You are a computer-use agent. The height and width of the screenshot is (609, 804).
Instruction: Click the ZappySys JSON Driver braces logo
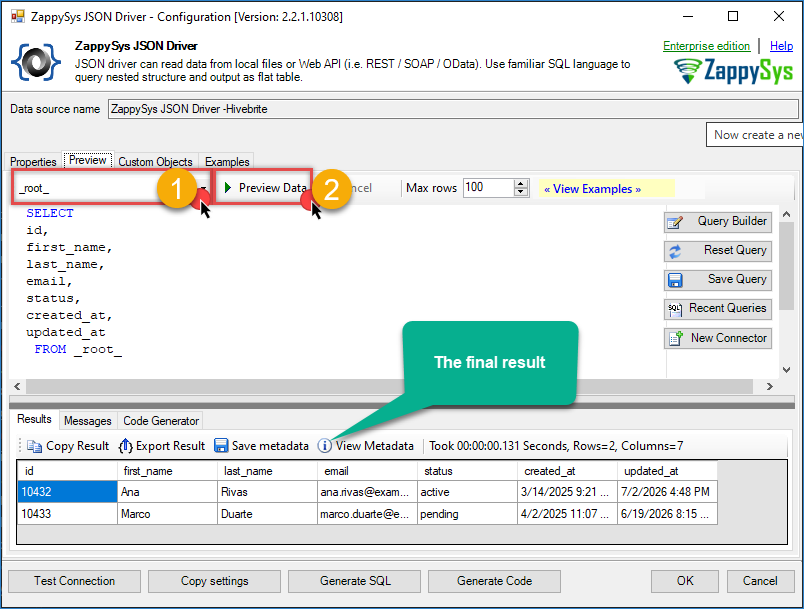coord(36,63)
